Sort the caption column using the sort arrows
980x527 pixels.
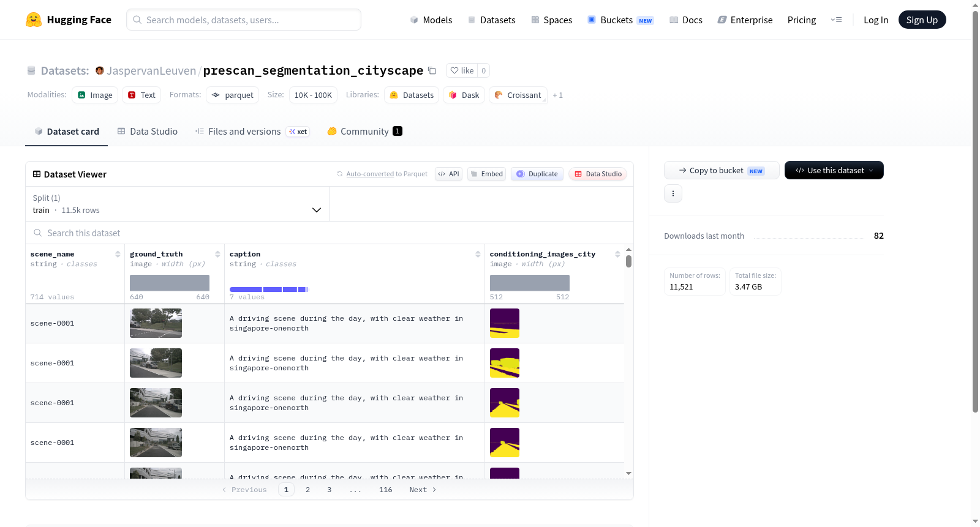478,254
